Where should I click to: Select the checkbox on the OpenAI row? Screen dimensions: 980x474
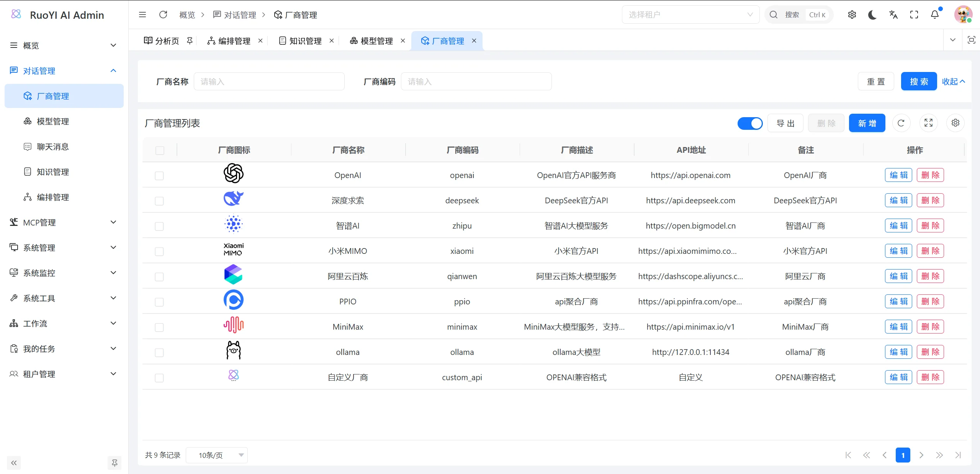159,176
